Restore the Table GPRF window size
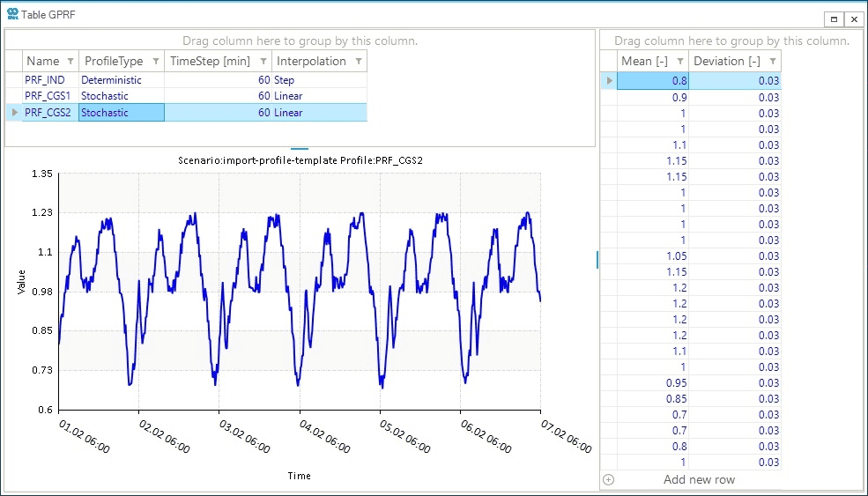This screenshot has height=496, width=868. (835, 19)
